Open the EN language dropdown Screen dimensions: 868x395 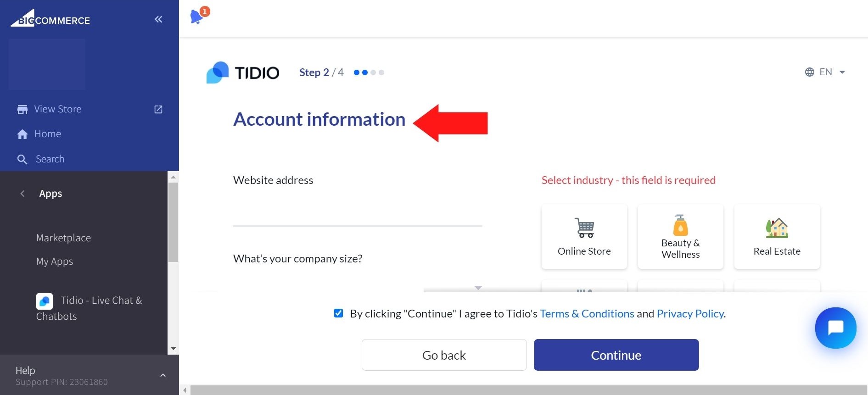pos(825,72)
